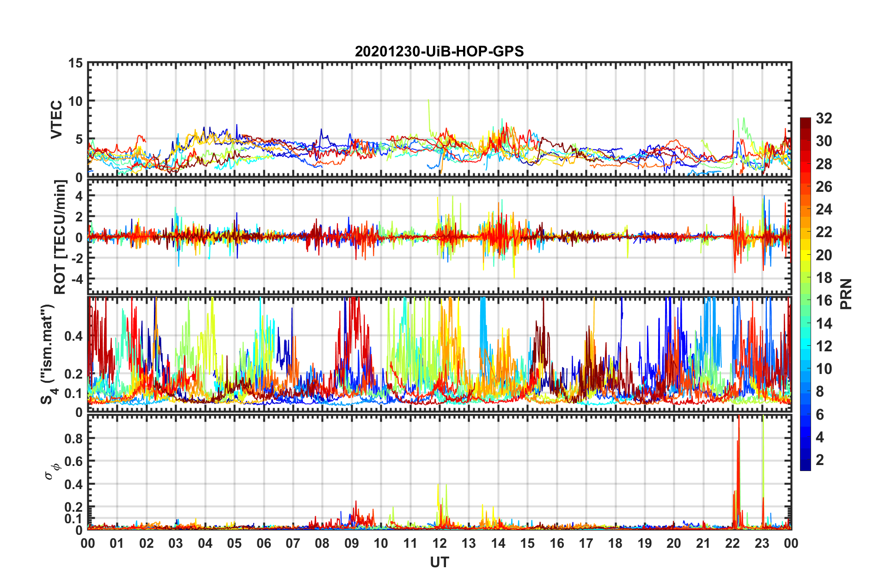The image size is (879, 588).
Task: Pick hour 14 on the UT axis
Action: pos(498,543)
